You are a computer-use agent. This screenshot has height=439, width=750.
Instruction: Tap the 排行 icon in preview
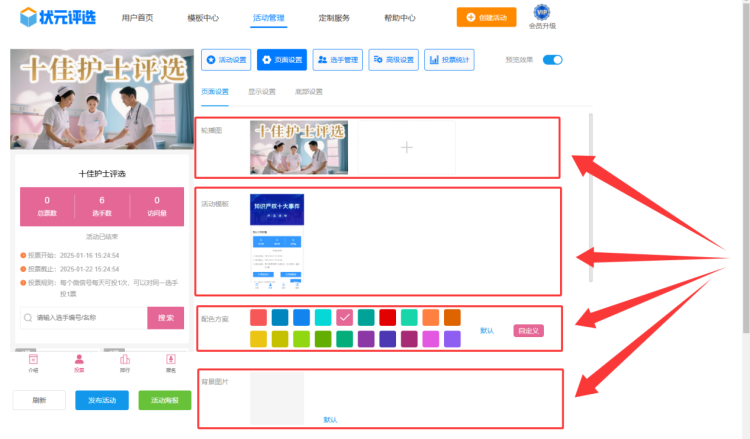pos(125,361)
